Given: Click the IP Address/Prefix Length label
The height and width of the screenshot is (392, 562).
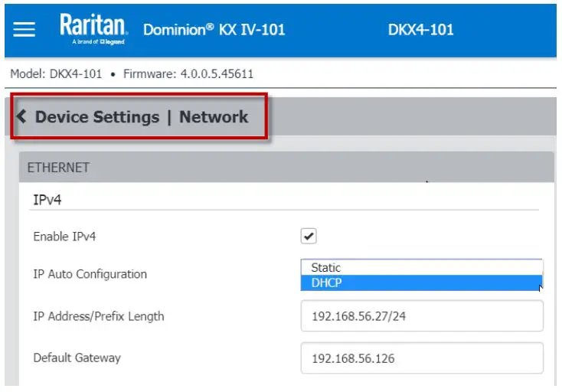Looking at the screenshot, I should click(99, 316).
